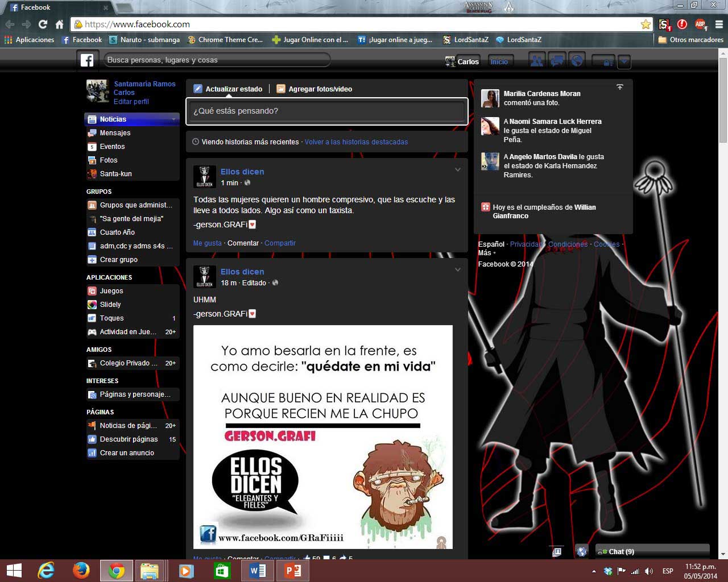Click Crear grupo in sidebar

(x=132, y=260)
